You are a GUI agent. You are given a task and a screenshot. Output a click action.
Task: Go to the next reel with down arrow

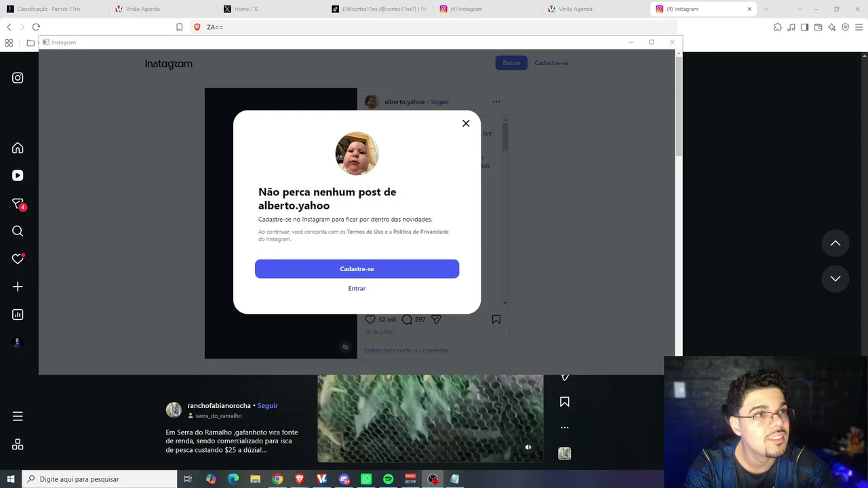(x=835, y=279)
